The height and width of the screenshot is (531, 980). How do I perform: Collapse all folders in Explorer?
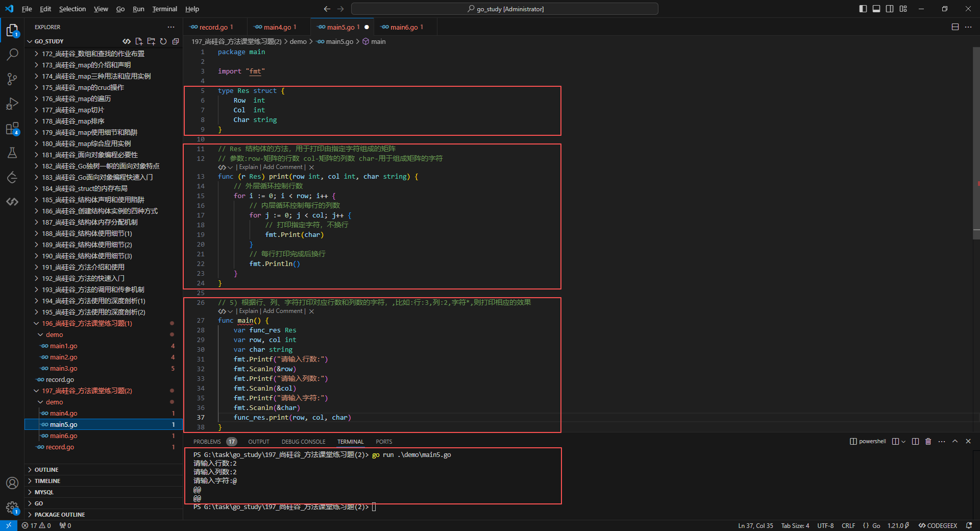point(176,41)
